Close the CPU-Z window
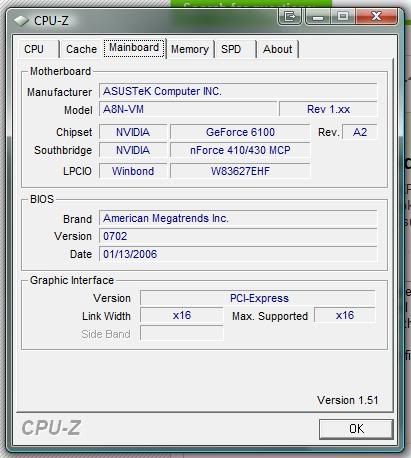This screenshot has height=458, width=411. [x=376, y=16]
